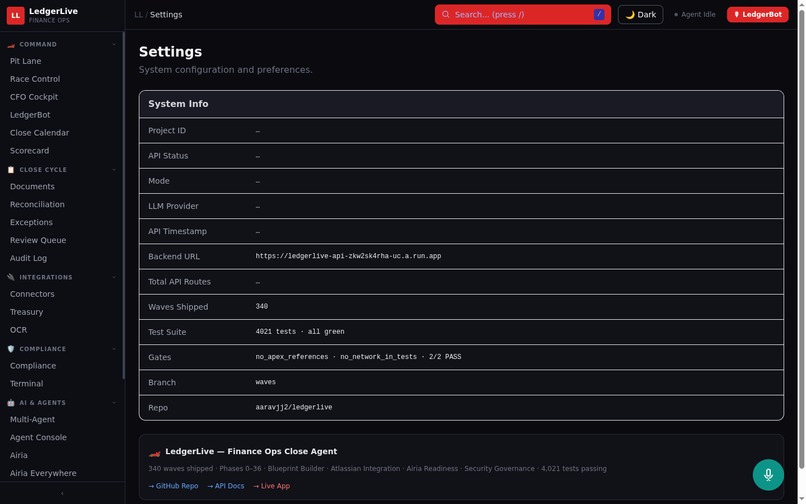Click the Agent Idle status indicator
Screen dimensions: 806x504
pos(694,14)
